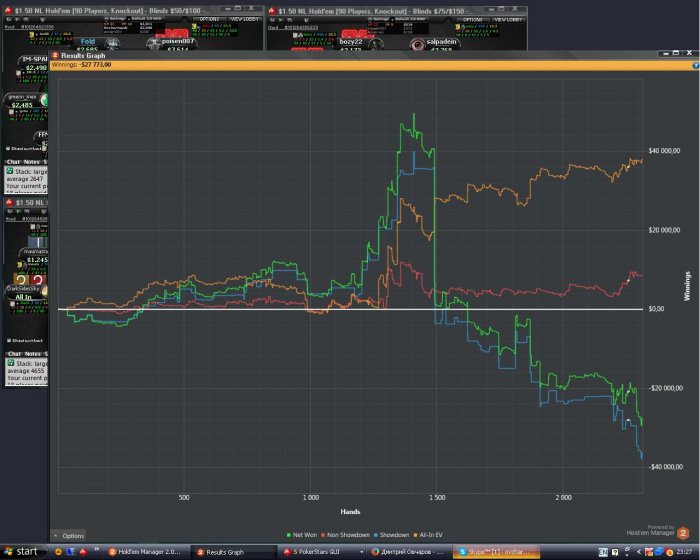This screenshot has height=560, width=700.
Task: Expand the quick launch overflow chevron
Action: (x=96, y=549)
